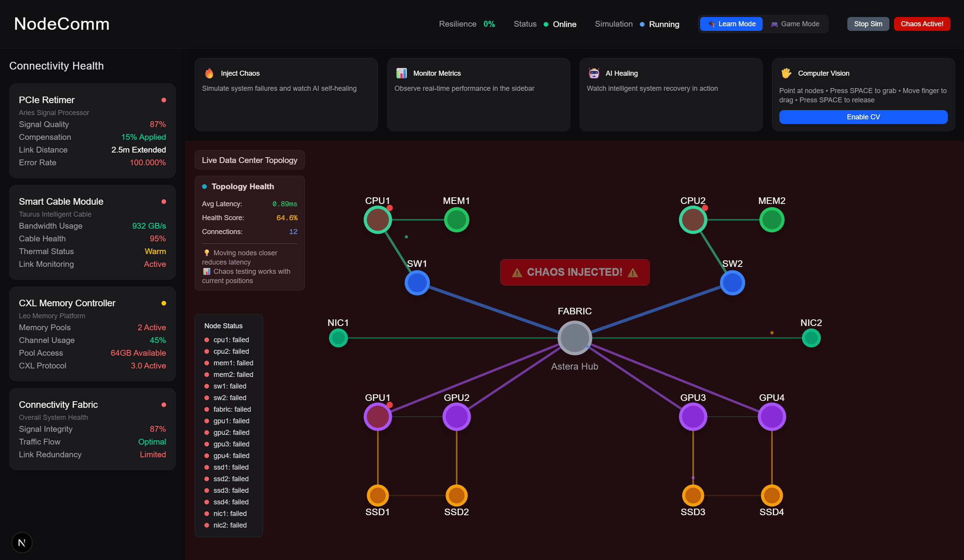Click the SW2 switch node
This screenshot has width=964, height=560.
point(732,283)
